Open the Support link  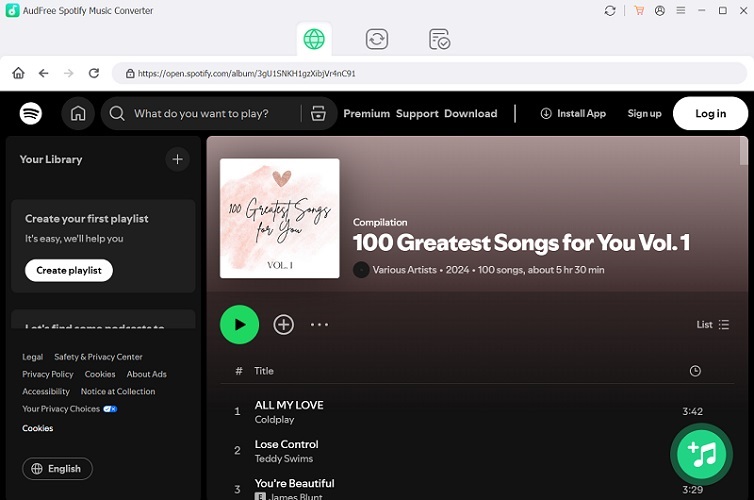click(x=417, y=113)
